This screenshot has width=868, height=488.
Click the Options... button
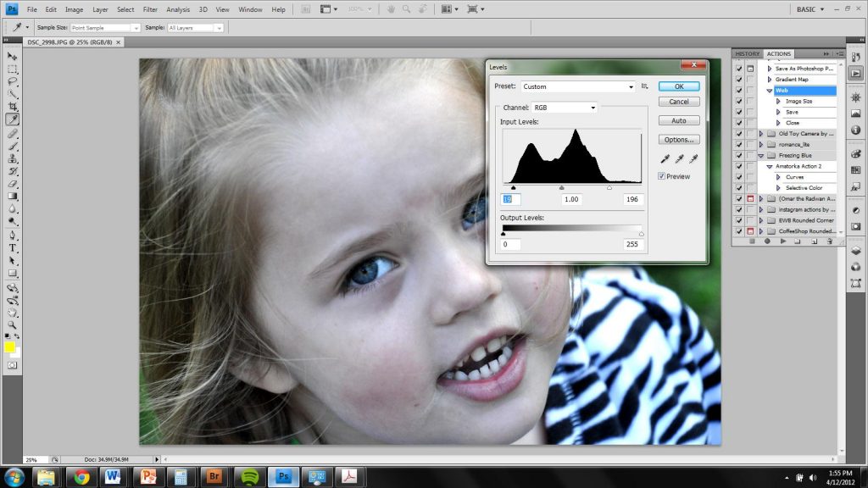coord(678,140)
